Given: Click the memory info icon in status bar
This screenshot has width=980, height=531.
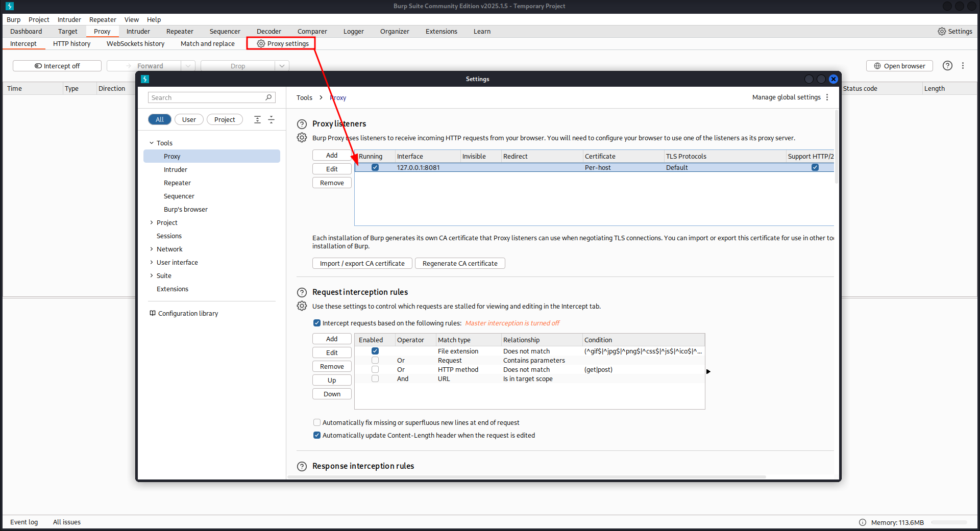Looking at the screenshot, I should pyautogui.click(x=863, y=522).
